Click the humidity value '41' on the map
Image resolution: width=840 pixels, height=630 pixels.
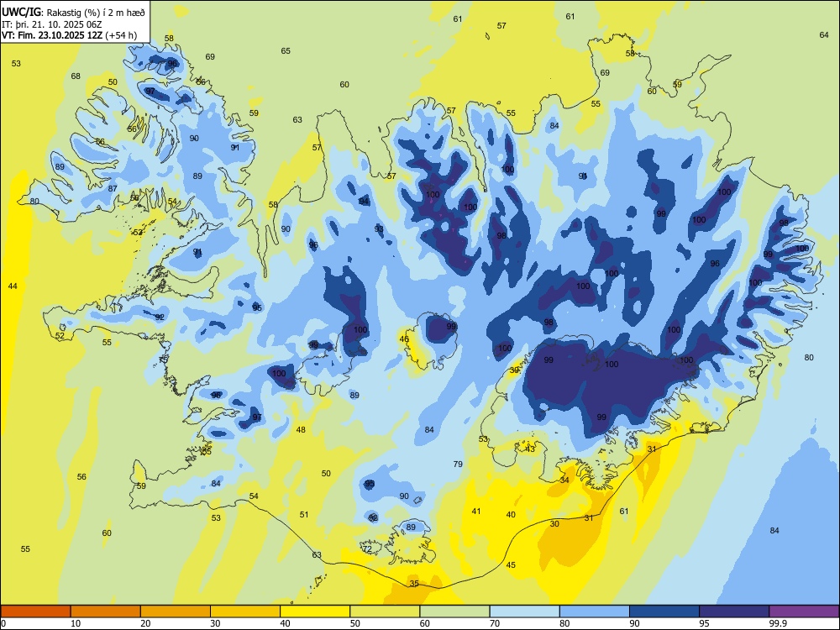tap(476, 512)
